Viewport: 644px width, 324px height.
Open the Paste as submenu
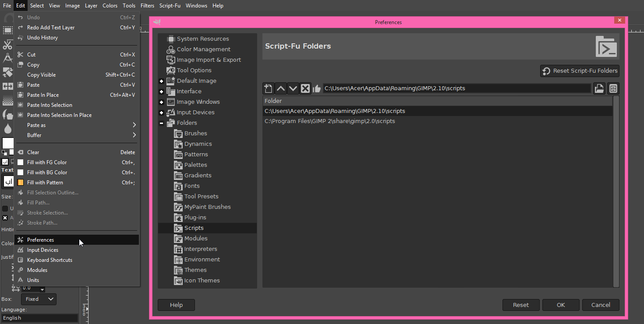(77, 125)
